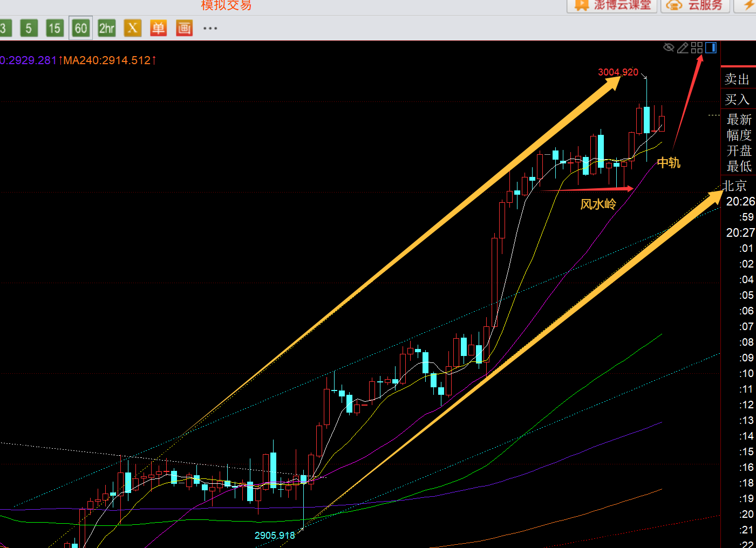Toggle the blue side panel icon
Image resolution: width=756 pixels, height=548 pixels.
pos(711,48)
